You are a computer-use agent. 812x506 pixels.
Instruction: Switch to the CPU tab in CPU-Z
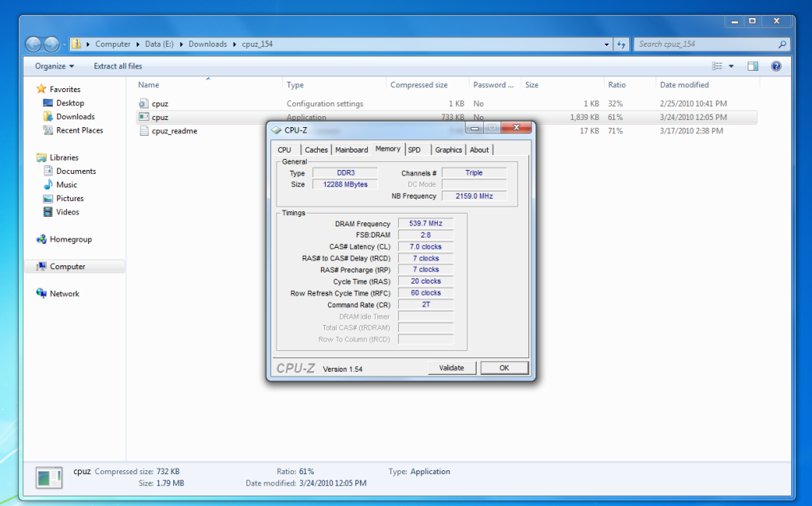284,149
